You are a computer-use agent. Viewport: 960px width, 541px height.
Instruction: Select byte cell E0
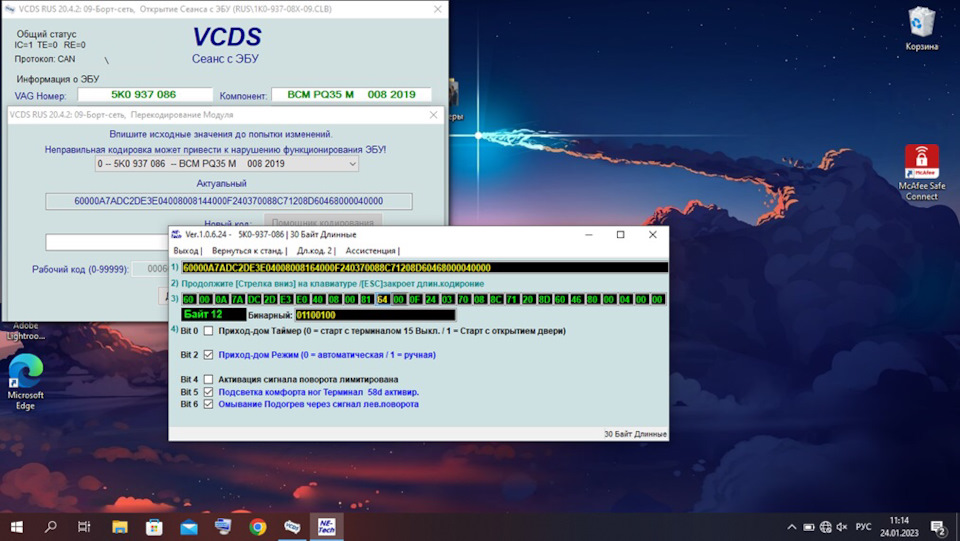302,299
